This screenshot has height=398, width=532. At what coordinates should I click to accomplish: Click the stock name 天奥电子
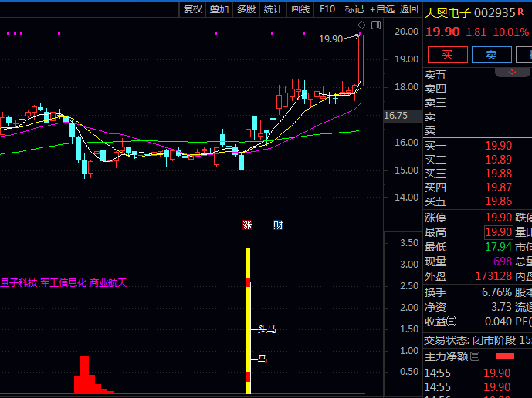[x=448, y=13]
